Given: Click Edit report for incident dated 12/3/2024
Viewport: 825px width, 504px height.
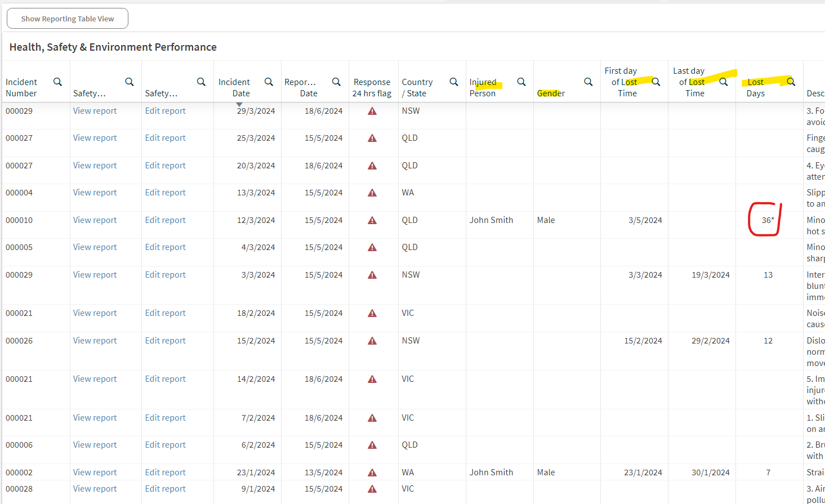Looking at the screenshot, I should click(165, 220).
